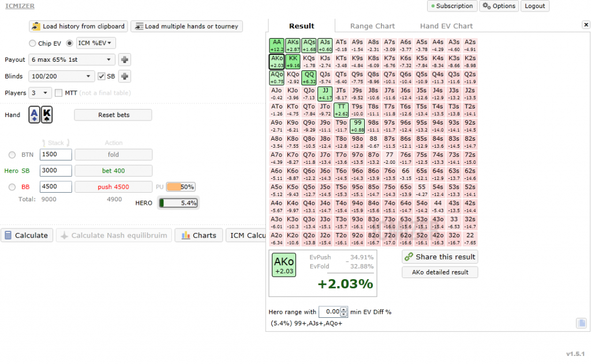Image resolution: width=591 pixels, height=364 pixels.
Task: Click the copy range icon at bottom right
Action: (581, 323)
